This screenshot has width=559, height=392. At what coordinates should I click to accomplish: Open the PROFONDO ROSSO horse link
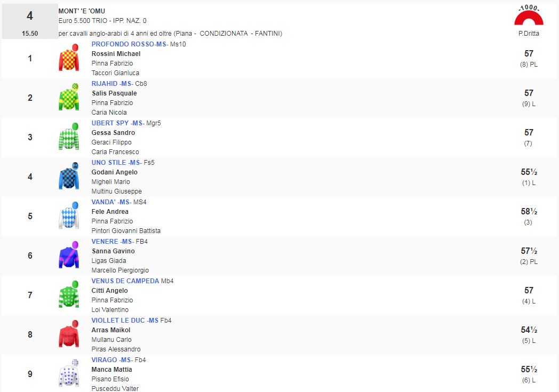[x=130, y=44]
